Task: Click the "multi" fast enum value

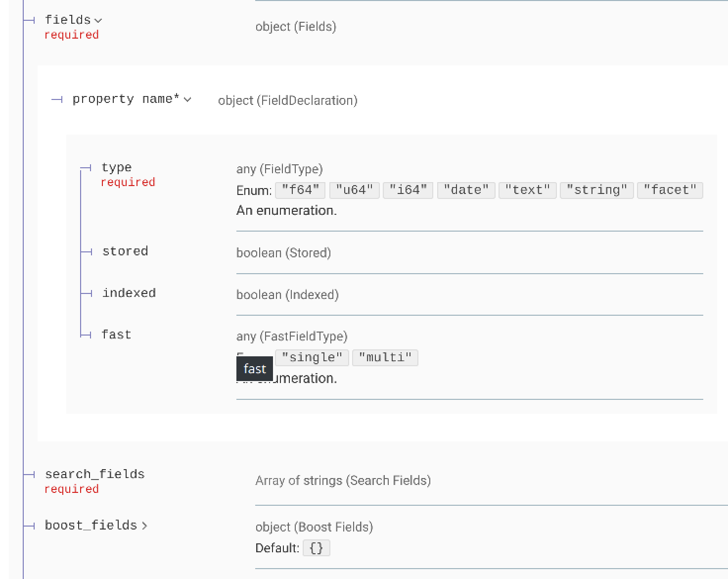Action: (x=385, y=357)
